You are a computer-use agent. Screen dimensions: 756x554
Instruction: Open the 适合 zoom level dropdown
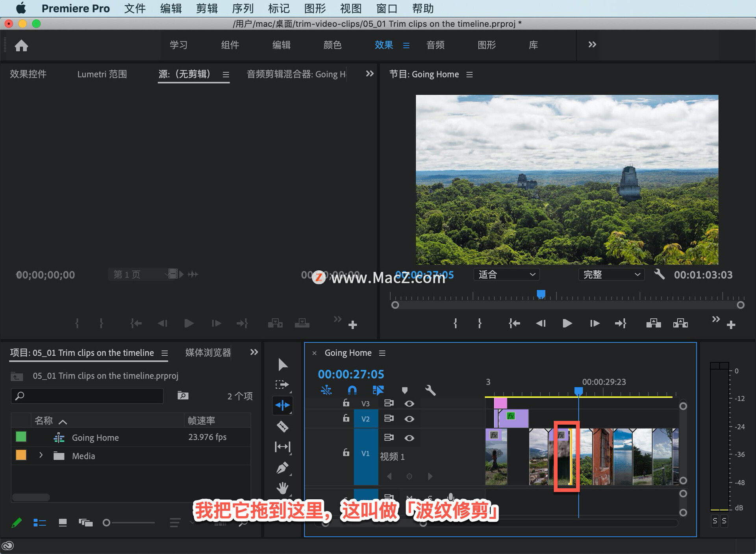pos(506,275)
